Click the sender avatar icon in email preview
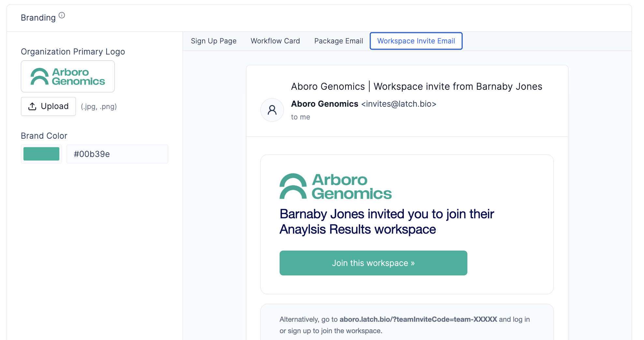644x340 pixels. tap(272, 110)
